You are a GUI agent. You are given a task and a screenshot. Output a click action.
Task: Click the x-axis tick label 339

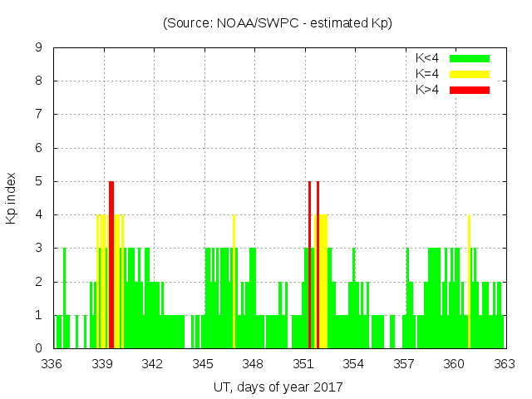pos(103,364)
